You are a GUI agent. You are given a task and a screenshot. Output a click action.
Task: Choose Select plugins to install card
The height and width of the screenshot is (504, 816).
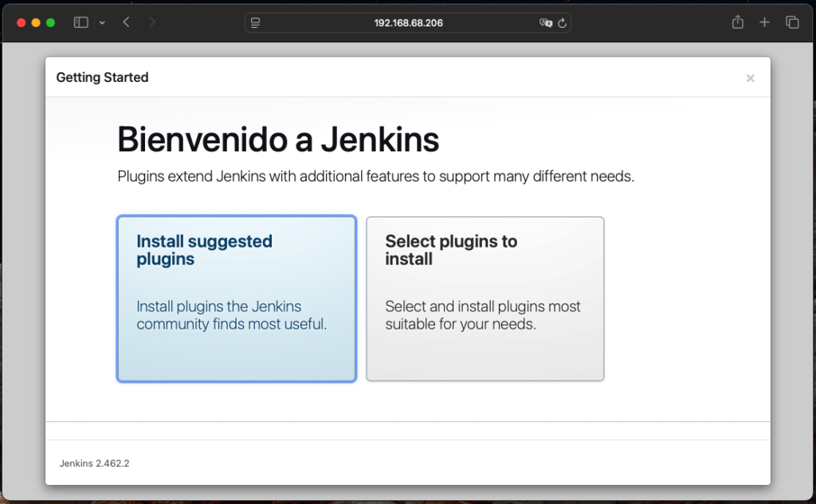tap(485, 299)
